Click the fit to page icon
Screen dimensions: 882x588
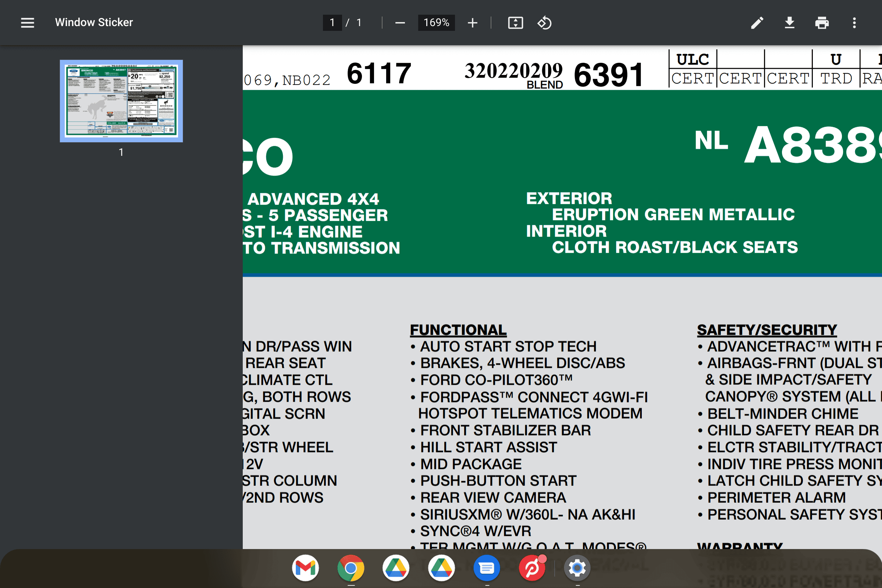pos(515,23)
